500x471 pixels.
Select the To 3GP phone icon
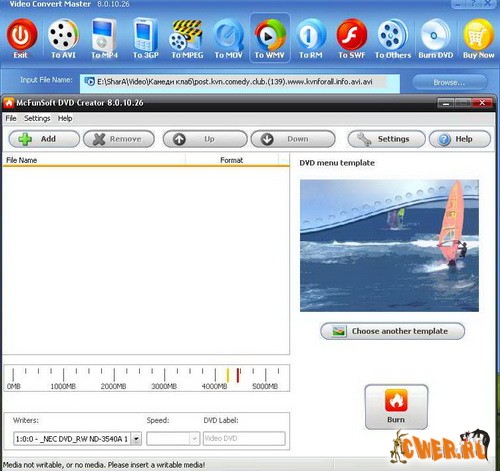click(x=145, y=34)
